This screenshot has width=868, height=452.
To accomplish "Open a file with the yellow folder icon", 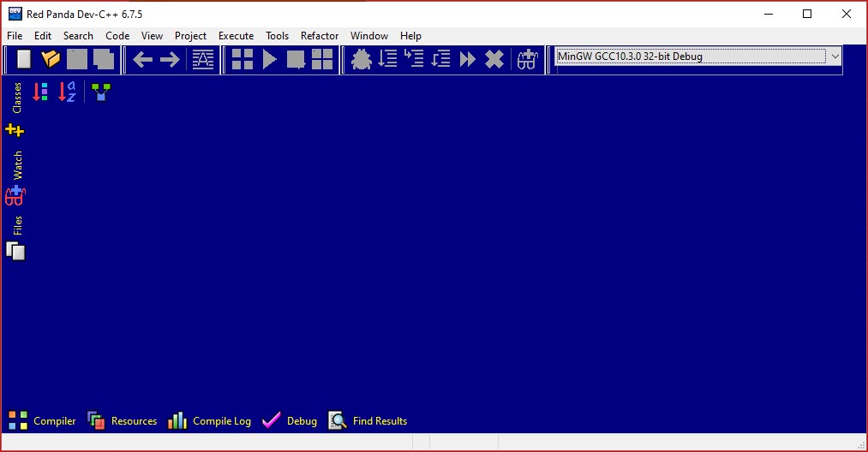I will pos(51,59).
